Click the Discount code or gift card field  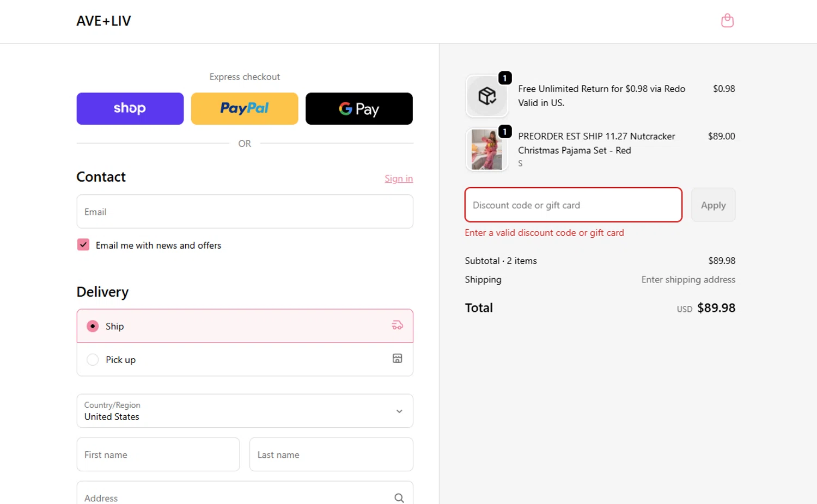[x=573, y=205]
